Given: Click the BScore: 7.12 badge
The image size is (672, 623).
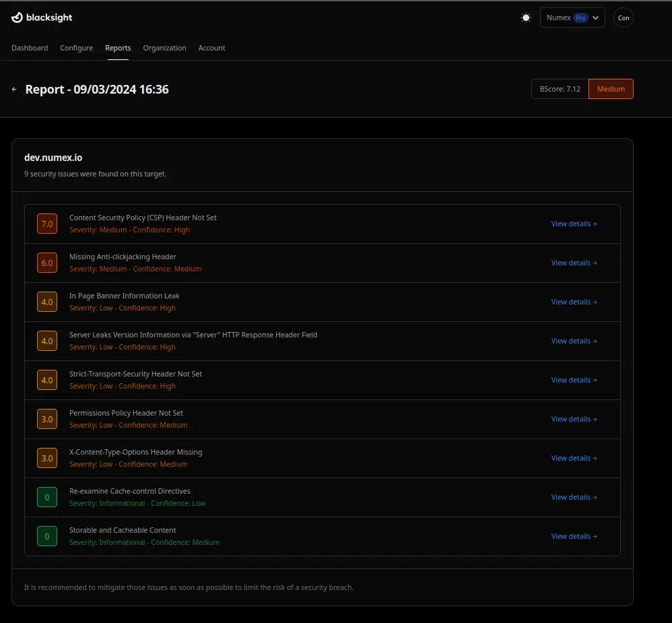Looking at the screenshot, I should click(x=560, y=89).
